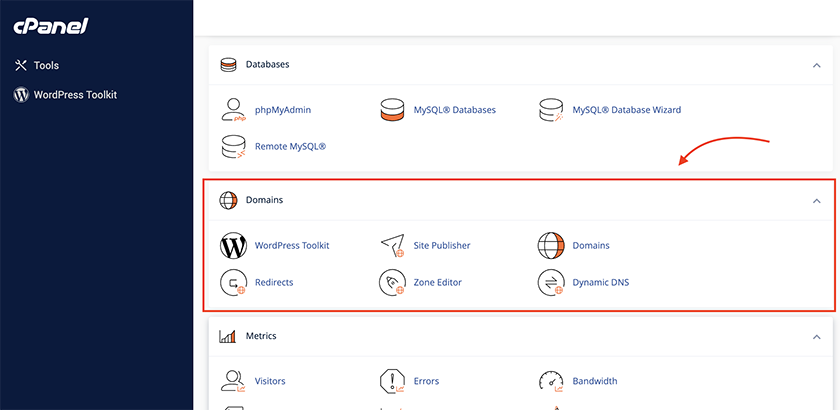Open the Bandwidth link
Image resolution: width=840 pixels, height=410 pixels.
595,381
